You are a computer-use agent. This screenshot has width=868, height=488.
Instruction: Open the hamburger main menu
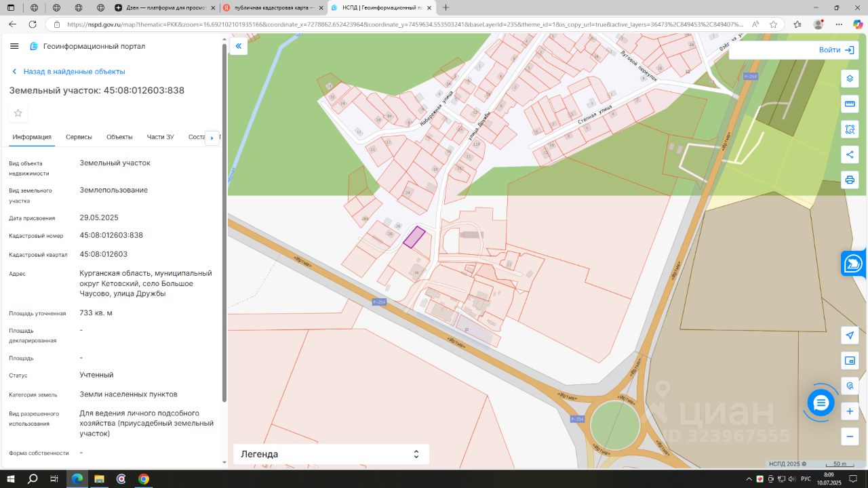(14, 46)
